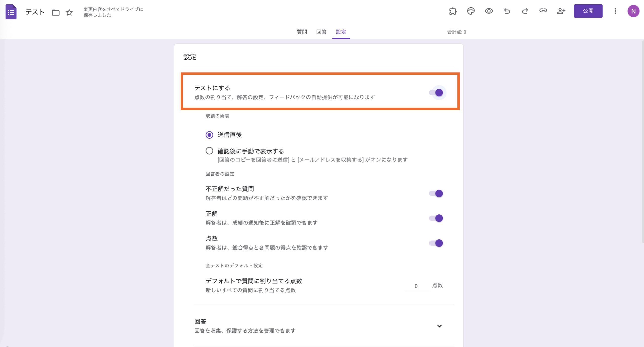Image resolution: width=644 pixels, height=347 pixels.
Task: Click the Google Forms logo
Action: pos(11,12)
